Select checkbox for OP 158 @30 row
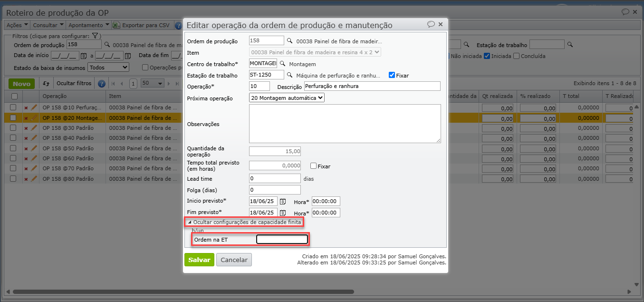Screen dimensions: 644x302 point(14,128)
